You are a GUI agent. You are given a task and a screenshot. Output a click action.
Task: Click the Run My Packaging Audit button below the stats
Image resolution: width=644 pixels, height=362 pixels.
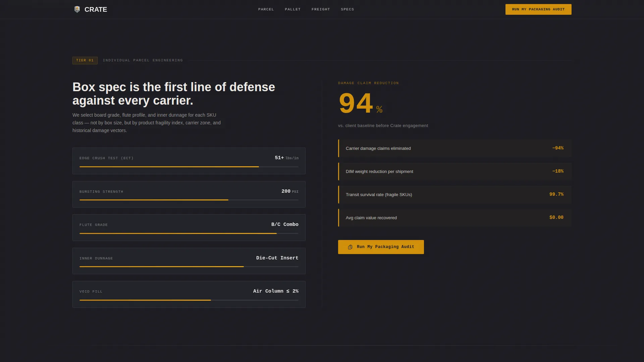pyautogui.click(x=381, y=247)
